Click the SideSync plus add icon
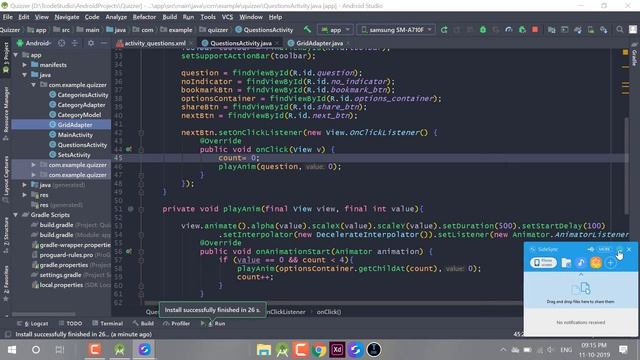The image size is (640, 360). 611,262
